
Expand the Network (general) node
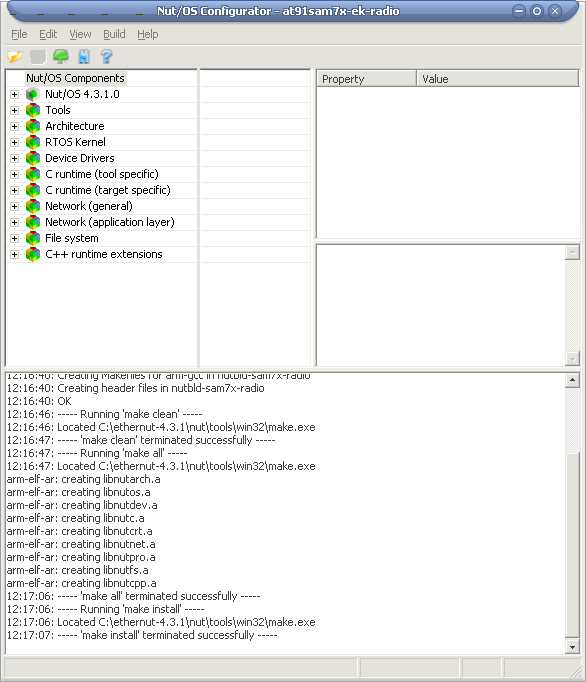pyautogui.click(x=14, y=207)
